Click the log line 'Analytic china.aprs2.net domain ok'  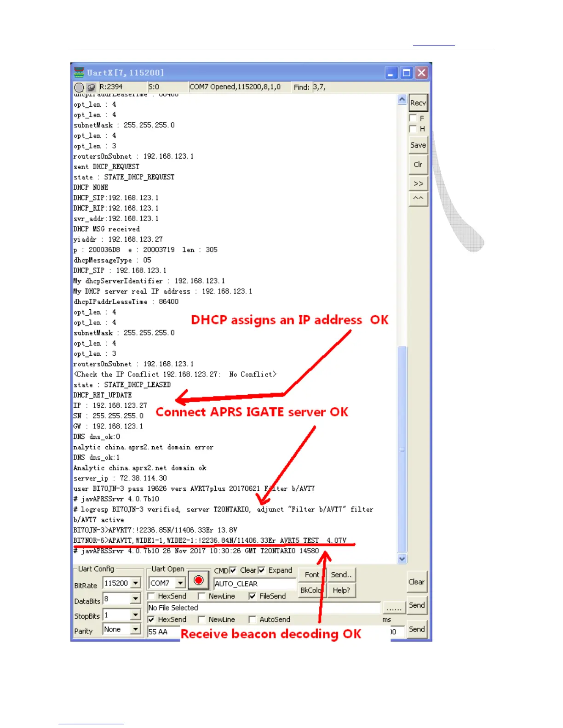tap(140, 468)
